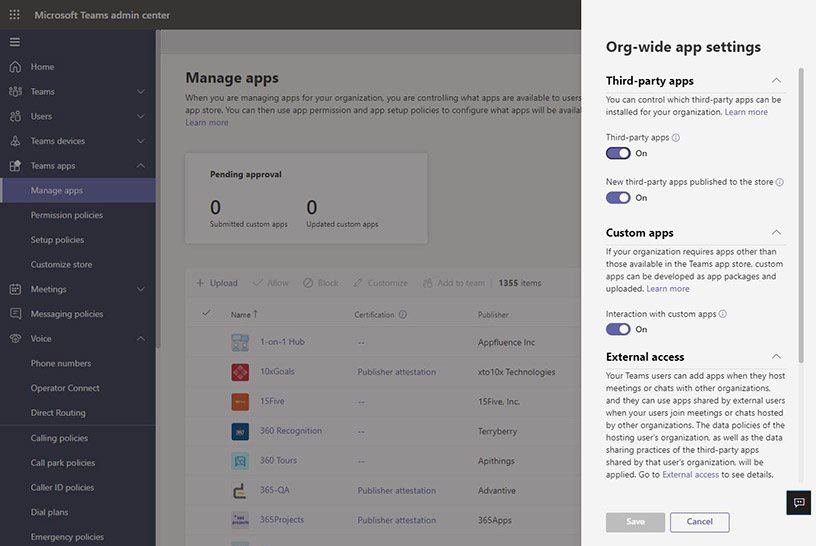816x546 pixels.
Task: Click info icon beside New third-party apps published
Action: (x=780, y=182)
